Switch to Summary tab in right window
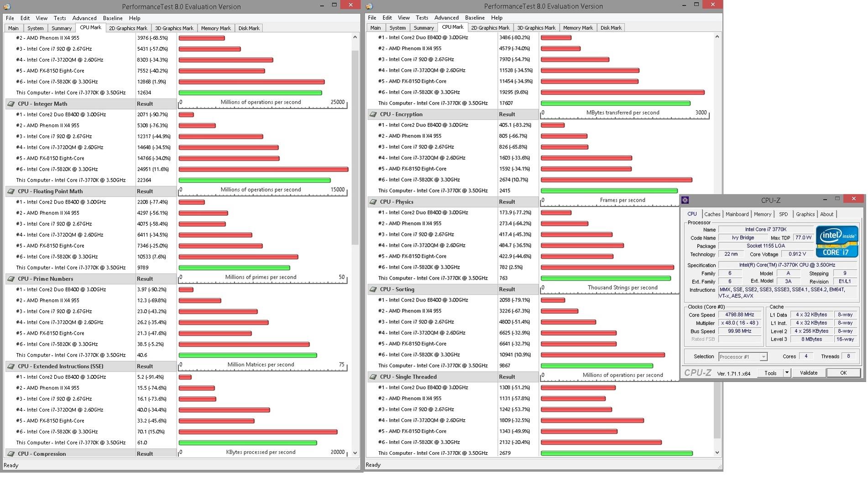The image size is (868, 479). pos(424,28)
